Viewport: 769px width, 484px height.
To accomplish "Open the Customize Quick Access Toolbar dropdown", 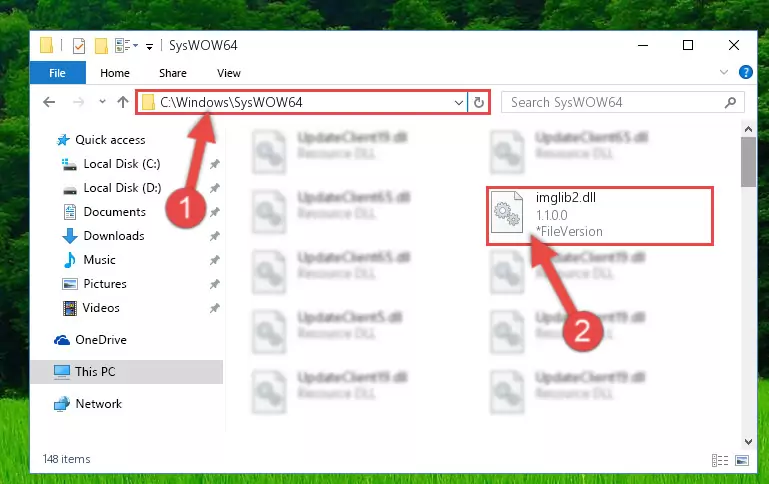I will tap(149, 46).
